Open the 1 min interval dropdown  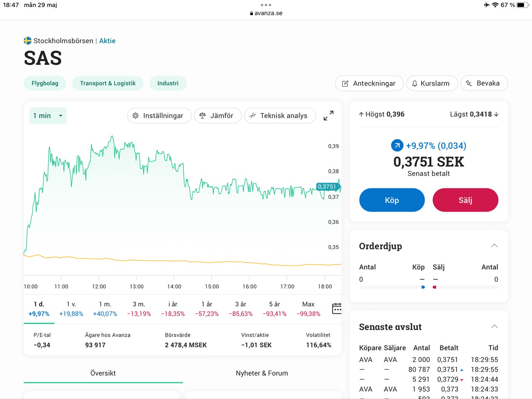click(48, 116)
